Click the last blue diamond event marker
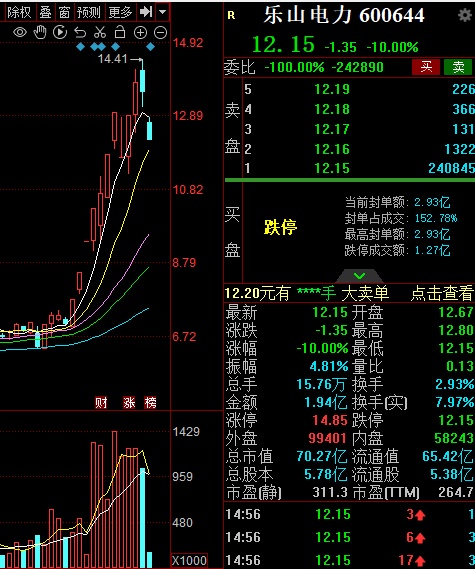475x569 pixels. (151, 46)
